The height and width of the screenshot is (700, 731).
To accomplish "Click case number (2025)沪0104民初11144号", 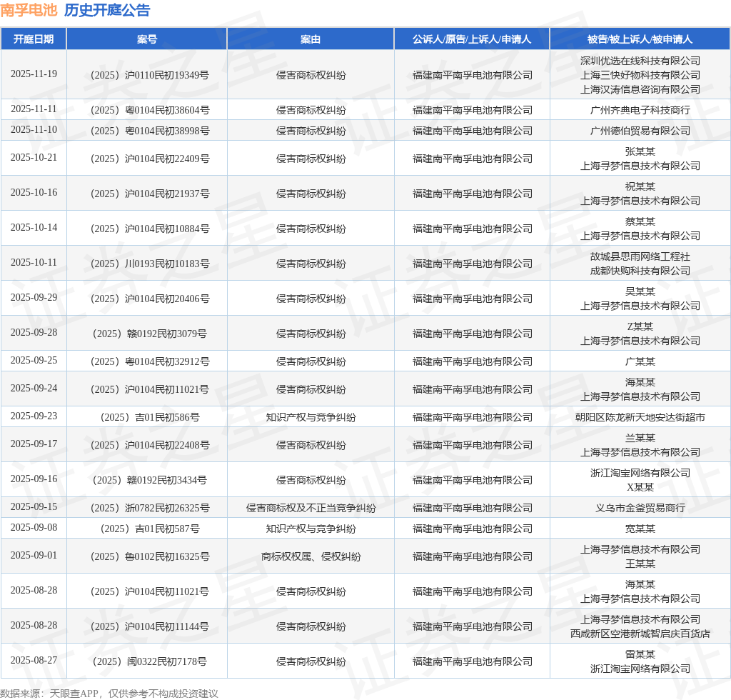I will pos(150,626).
